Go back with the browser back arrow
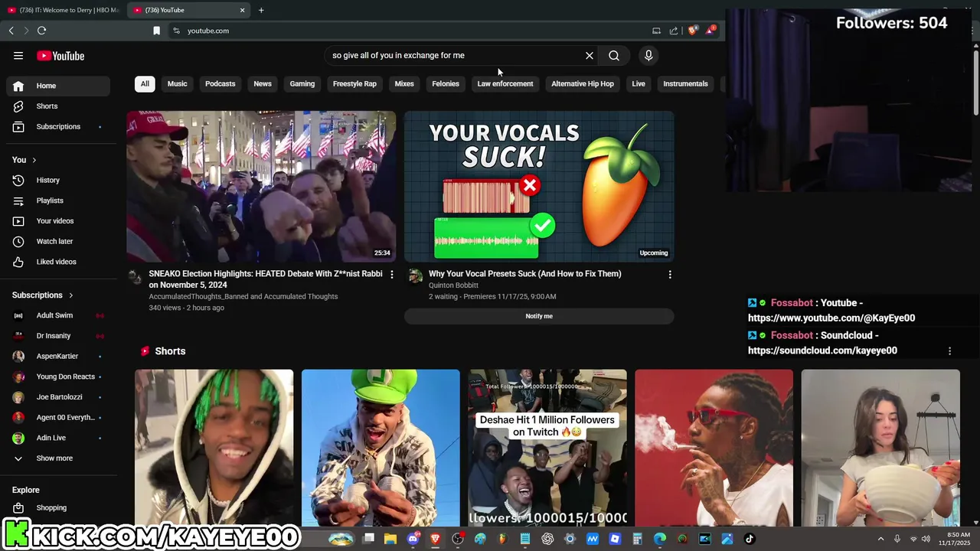The height and width of the screenshot is (551, 980). (11, 31)
